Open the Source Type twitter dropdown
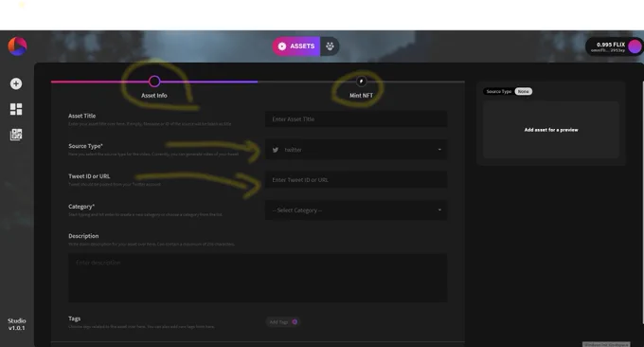Screen dimensions: 644x347 pyautogui.click(x=356, y=150)
